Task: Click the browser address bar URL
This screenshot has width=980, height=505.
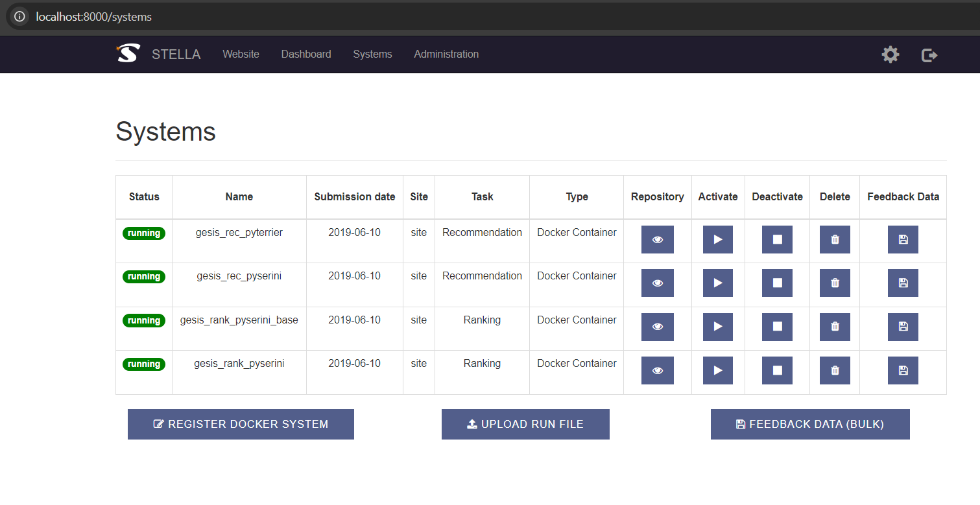Action: (94, 17)
